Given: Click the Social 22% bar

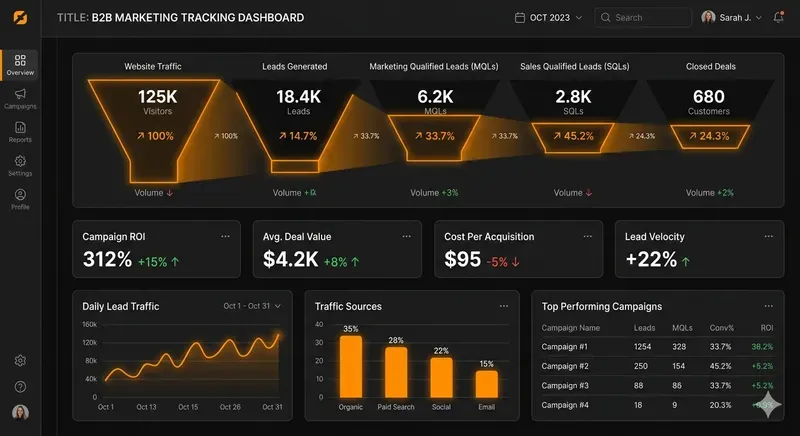Looking at the screenshot, I should [x=441, y=378].
